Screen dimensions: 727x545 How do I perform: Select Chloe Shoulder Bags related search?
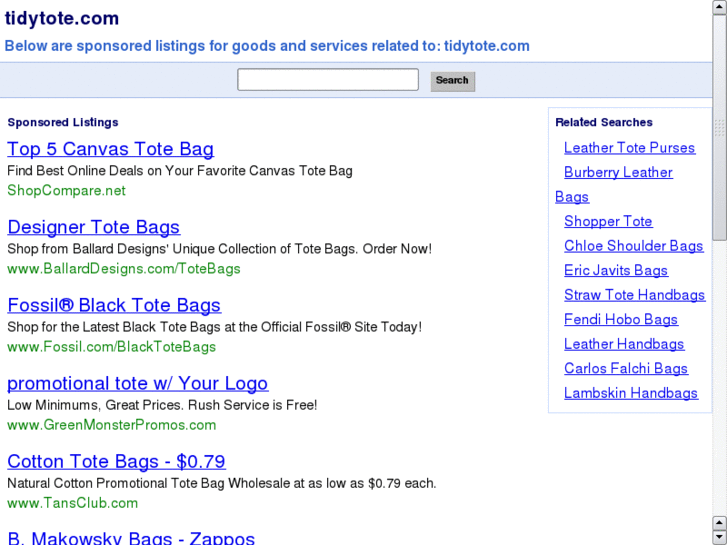tap(634, 246)
